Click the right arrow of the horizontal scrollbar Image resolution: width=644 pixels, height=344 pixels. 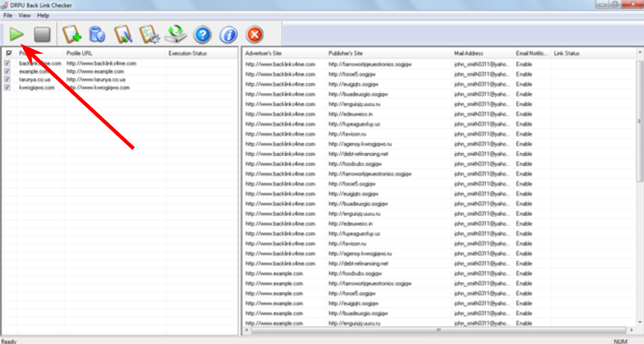[631, 330]
